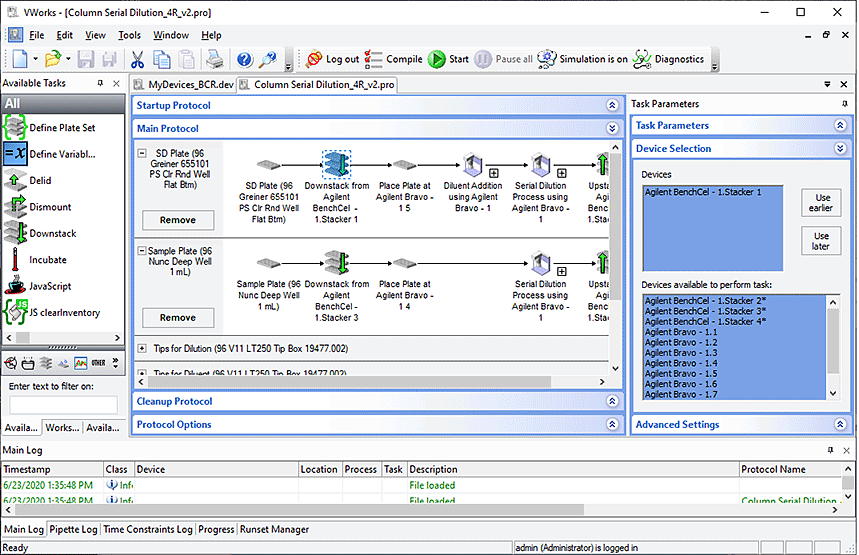Click the Use earlier button
The width and height of the screenshot is (859, 555).
pos(821,203)
